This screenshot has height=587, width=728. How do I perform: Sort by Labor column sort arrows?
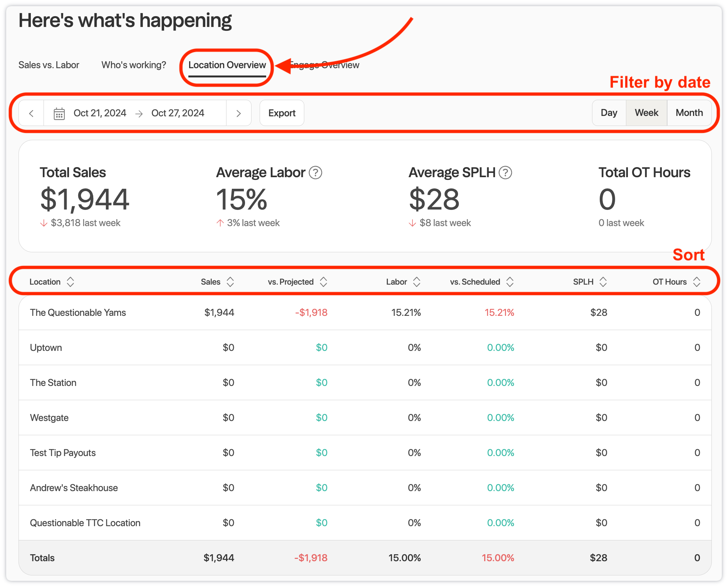(x=416, y=282)
